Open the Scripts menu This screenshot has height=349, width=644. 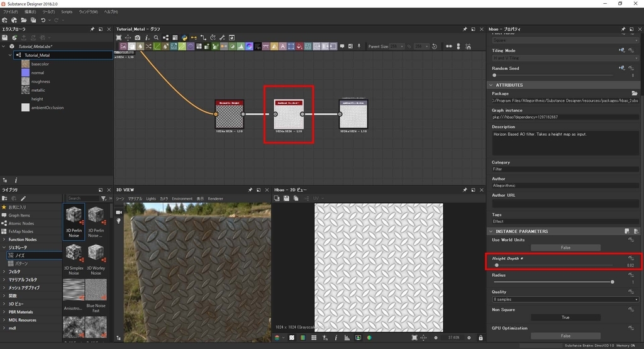pos(67,12)
